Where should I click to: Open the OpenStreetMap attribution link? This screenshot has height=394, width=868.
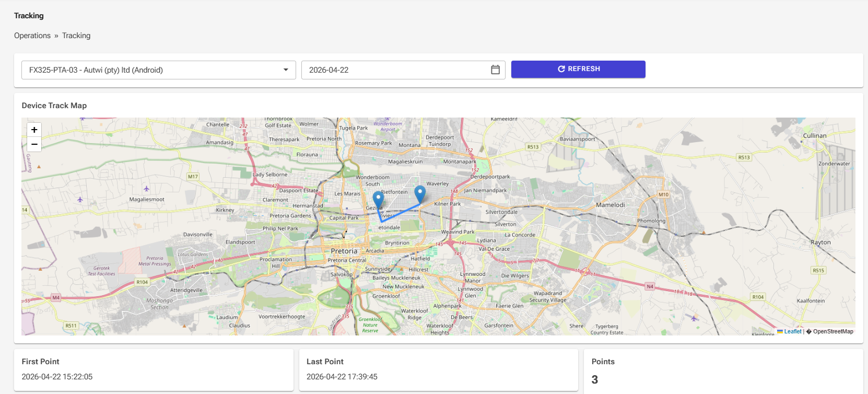click(833, 331)
